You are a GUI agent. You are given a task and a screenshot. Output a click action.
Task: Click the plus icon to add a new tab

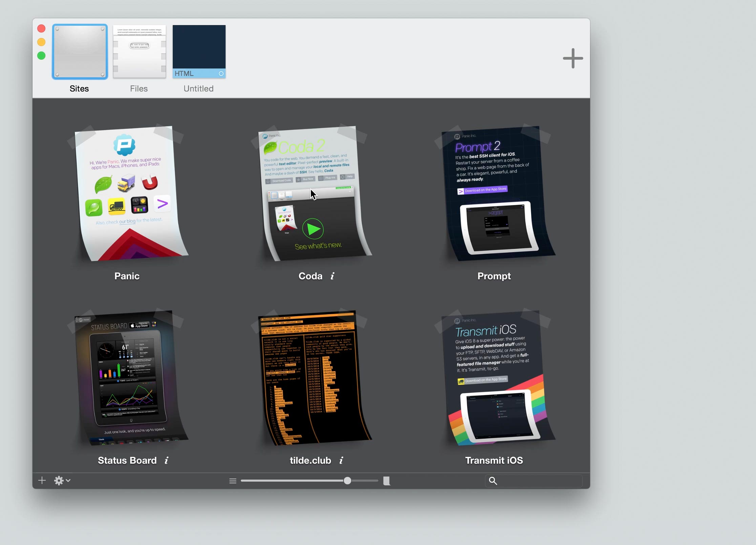pyautogui.click(x=573, y=58)
